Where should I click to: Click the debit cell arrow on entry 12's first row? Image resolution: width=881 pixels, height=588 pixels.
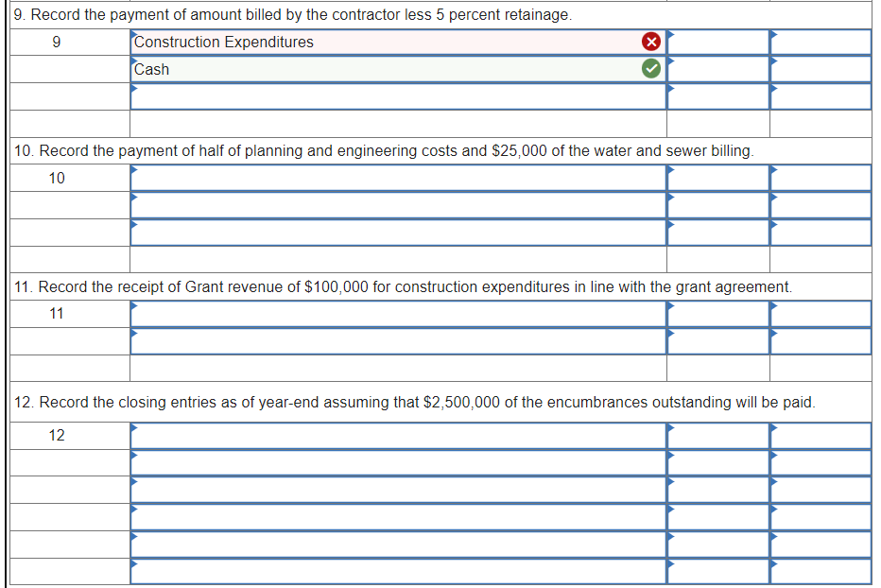pyautogui.click(x=717, y=435)
